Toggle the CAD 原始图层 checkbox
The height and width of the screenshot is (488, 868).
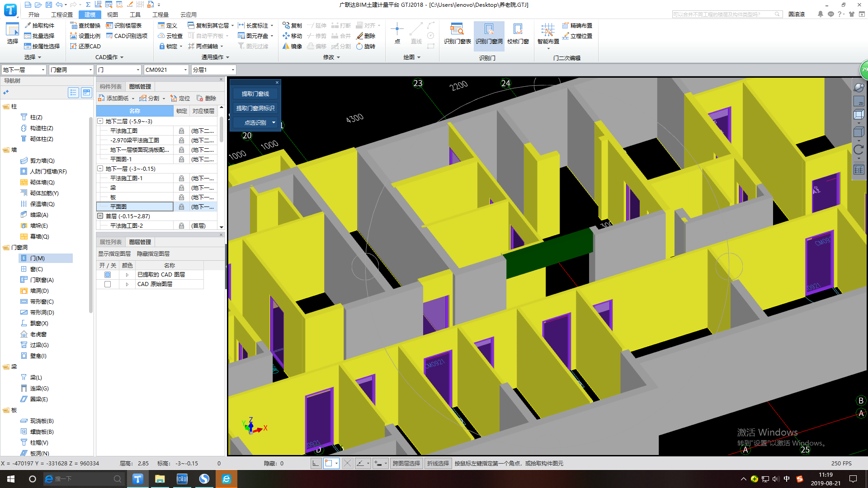tap(107, 284)
